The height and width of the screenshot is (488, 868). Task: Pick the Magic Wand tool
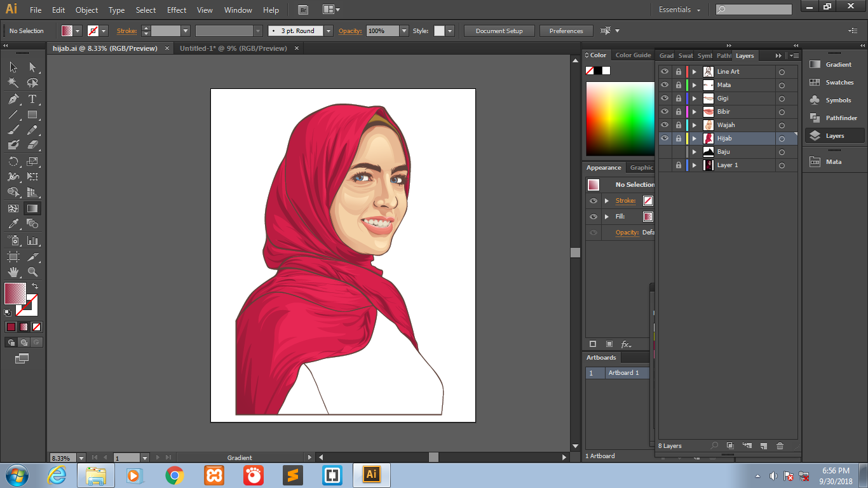pyautogui.click(x=13, y=83)
